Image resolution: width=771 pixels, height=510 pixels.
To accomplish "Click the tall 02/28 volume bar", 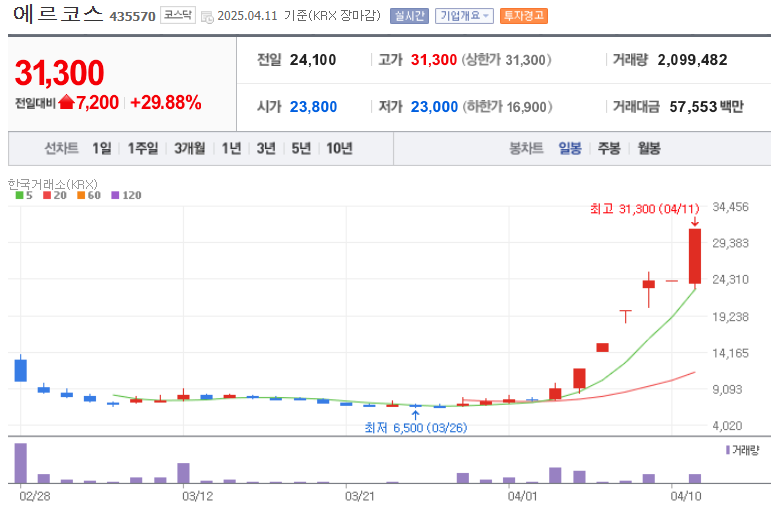I will tap(21, 463).
